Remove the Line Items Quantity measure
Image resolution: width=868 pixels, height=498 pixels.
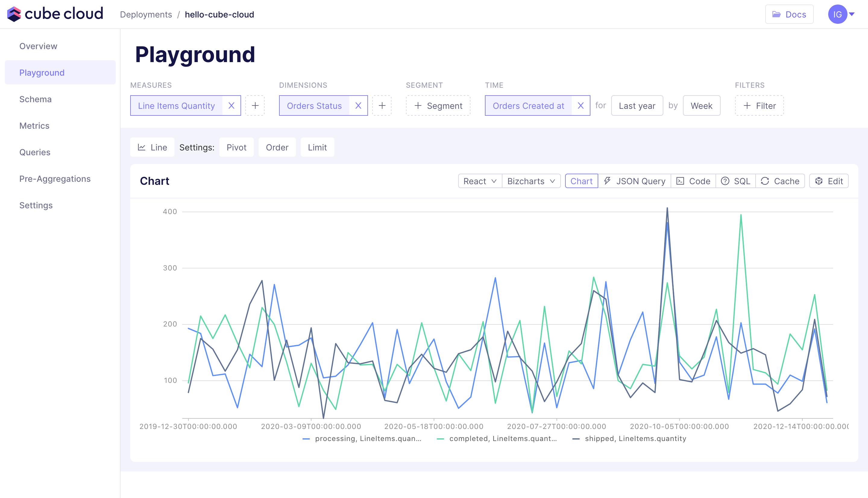click(x=231, y=106)
